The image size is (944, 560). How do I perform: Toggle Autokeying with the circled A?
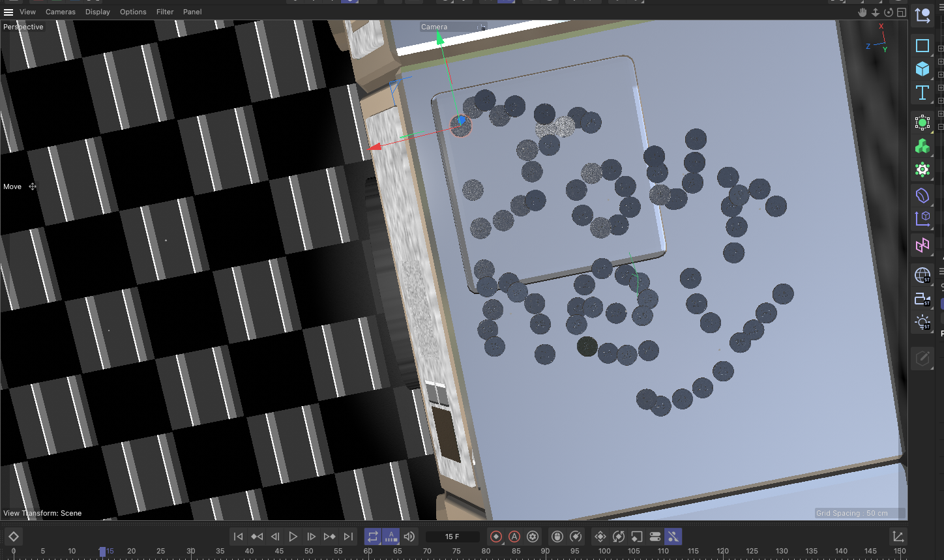coord(514,537)
